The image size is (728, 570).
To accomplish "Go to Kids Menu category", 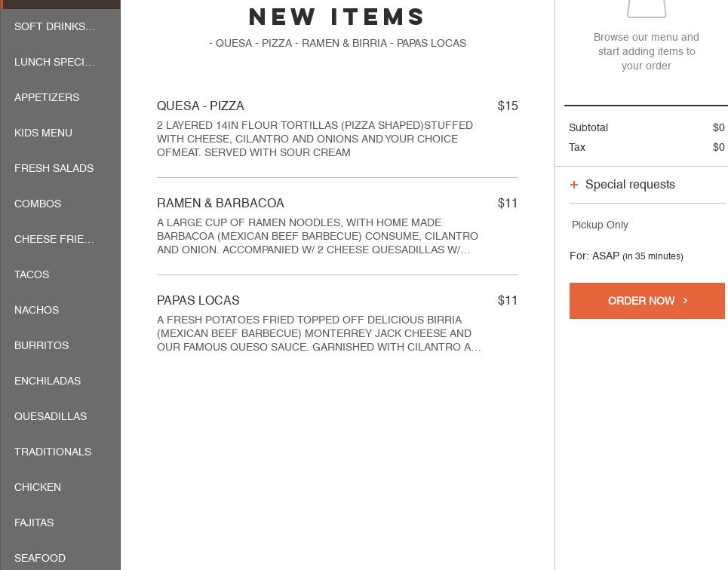I will point(43,133).
